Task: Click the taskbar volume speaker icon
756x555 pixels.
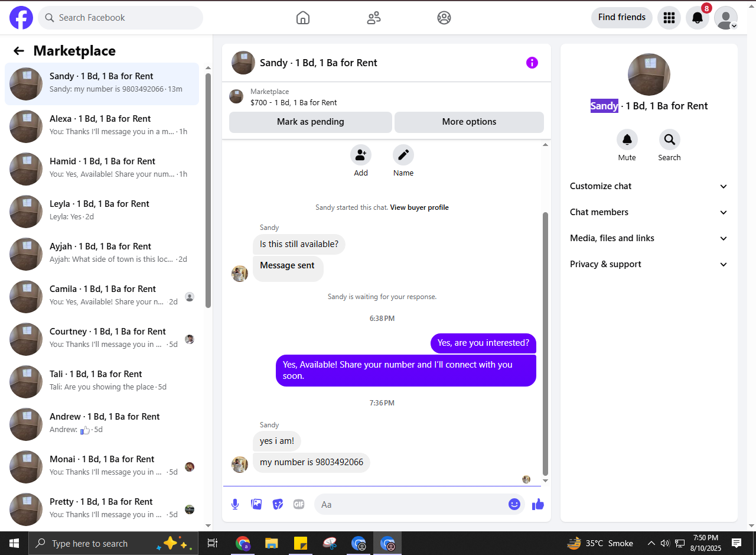Action: [x=665, y=543]
